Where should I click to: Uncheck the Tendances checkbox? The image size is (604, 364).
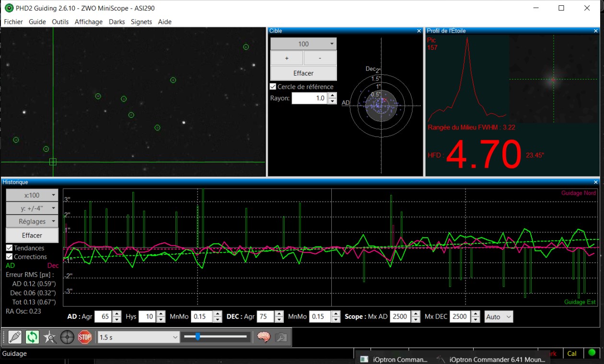coord(9,248)
